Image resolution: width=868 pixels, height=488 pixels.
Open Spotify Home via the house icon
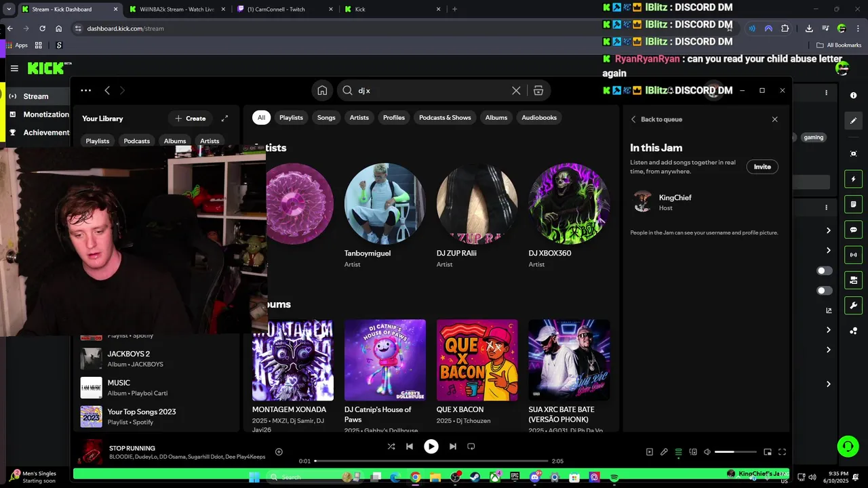click(322, 91)
